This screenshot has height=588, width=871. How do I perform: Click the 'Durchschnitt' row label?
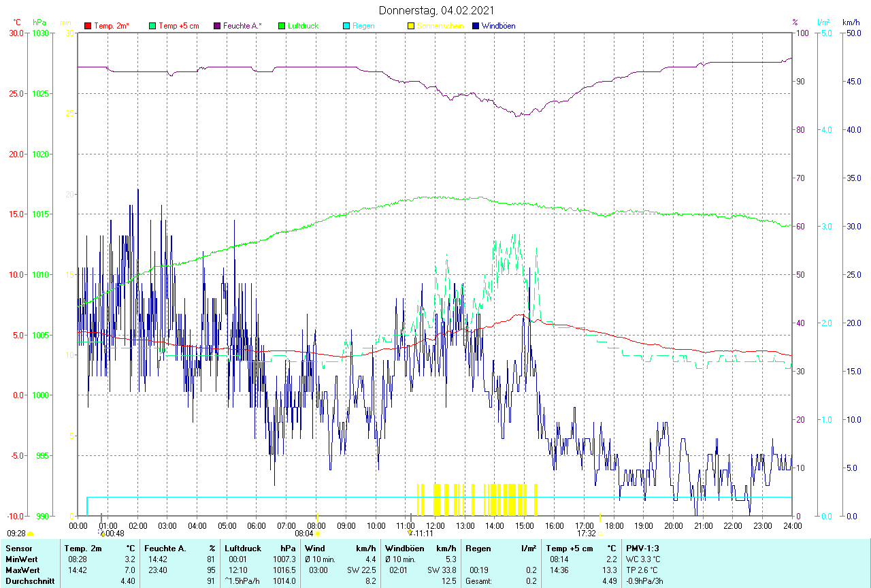pos(29,581)
